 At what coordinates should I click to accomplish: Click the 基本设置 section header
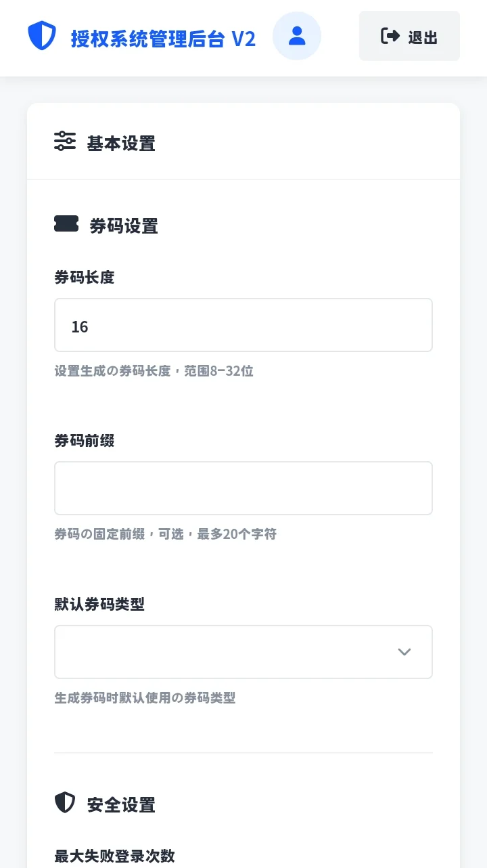(121, 144)
